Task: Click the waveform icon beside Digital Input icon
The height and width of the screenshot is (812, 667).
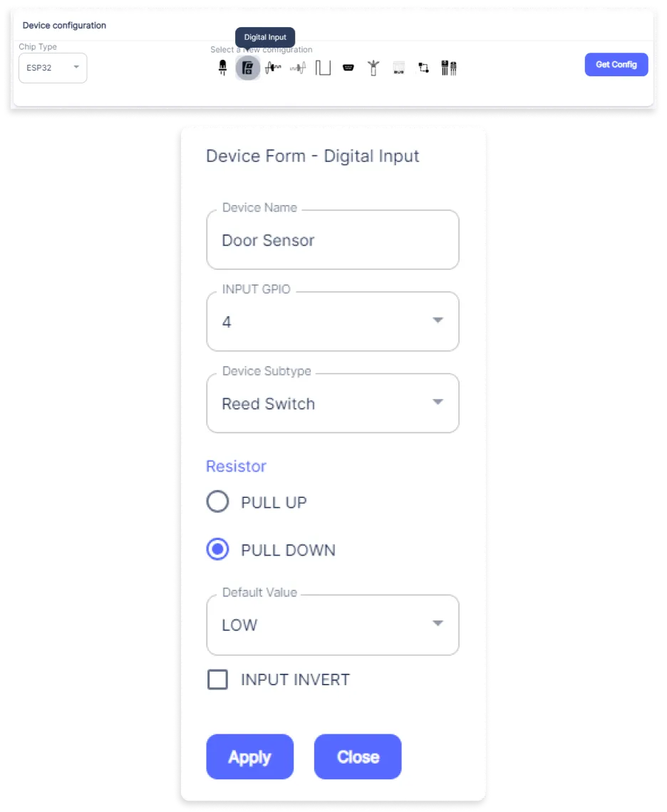Action: tap(272, 68)
